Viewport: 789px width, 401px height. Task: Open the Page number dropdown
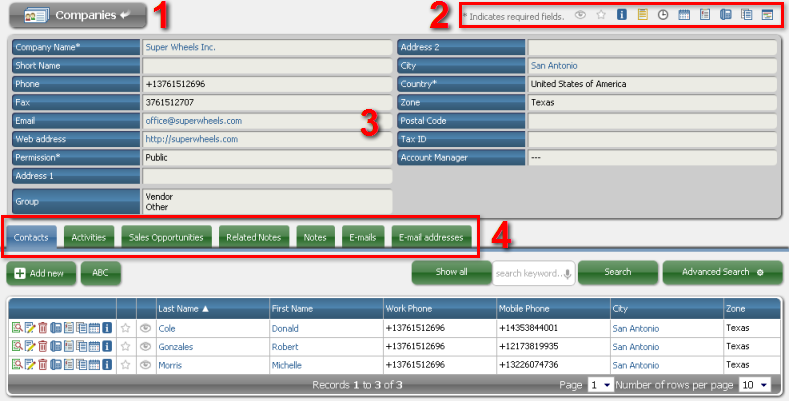coord(600,385)
